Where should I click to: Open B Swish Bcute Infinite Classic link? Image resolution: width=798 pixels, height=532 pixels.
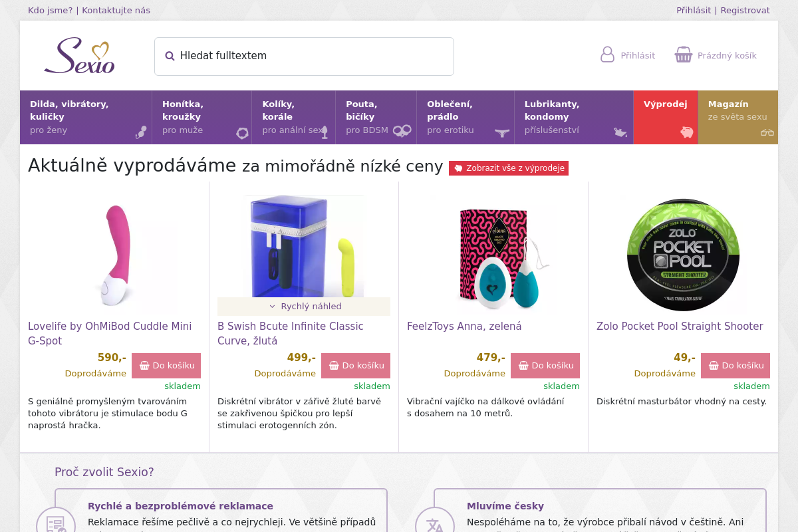click(291, 334)
